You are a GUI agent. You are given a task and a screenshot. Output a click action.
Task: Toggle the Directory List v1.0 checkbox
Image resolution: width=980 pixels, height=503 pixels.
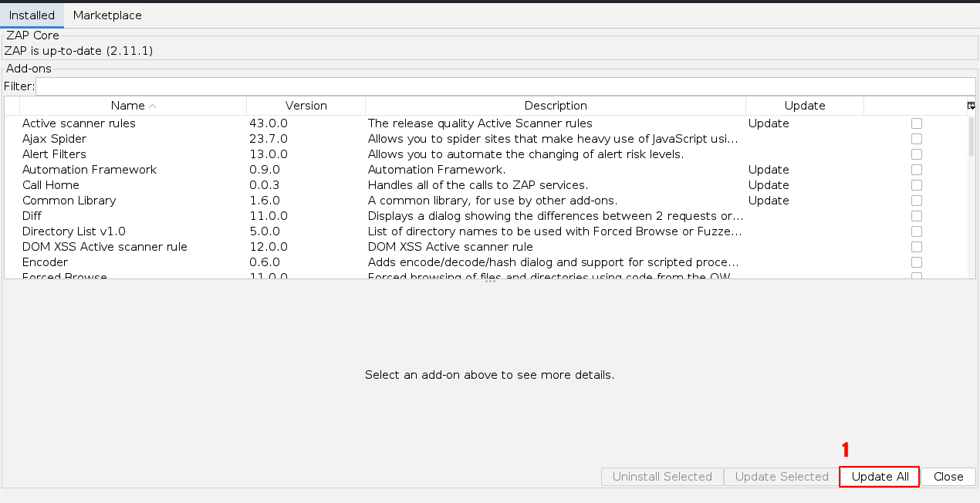[917, 231]
